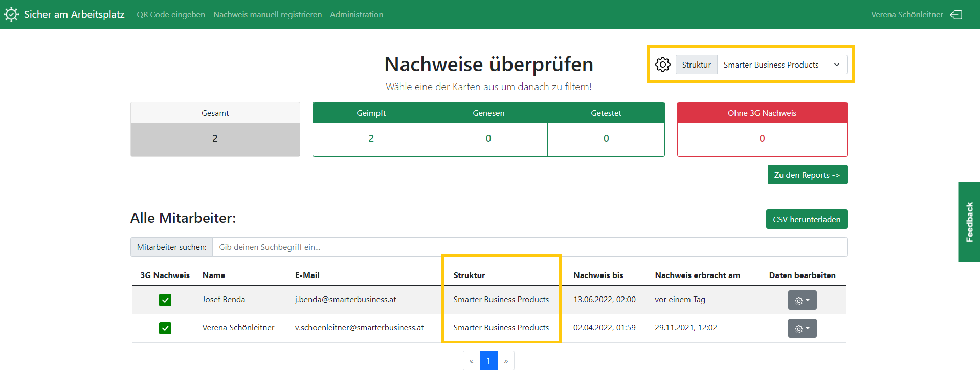Select page 1 in pagination
This screenshot has width=980, height=382.
point(488,360)
